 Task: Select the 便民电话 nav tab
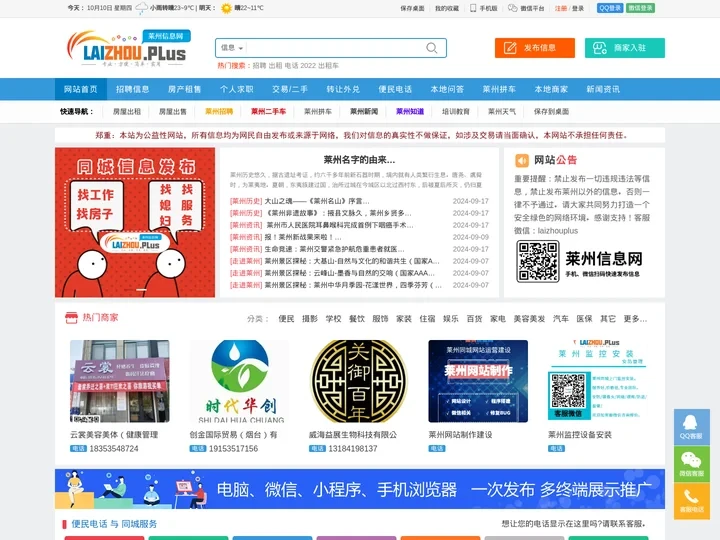[x=395, y=89]
